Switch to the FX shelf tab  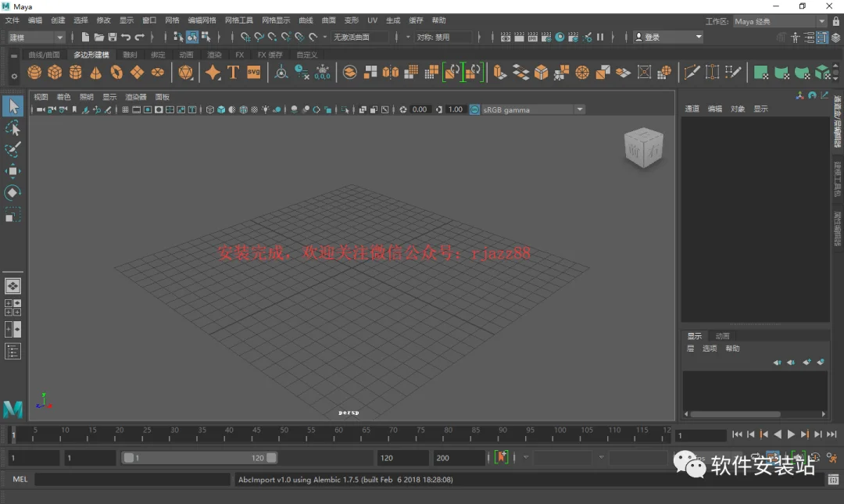pos(240,55)
